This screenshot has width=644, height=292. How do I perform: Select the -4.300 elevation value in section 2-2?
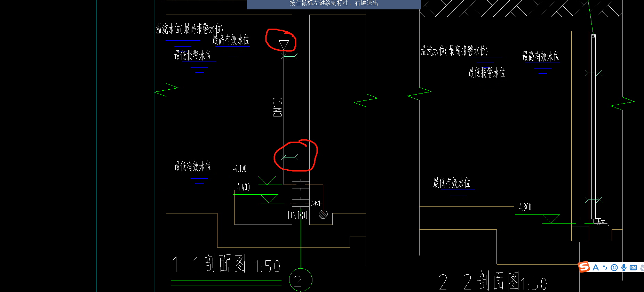click(524, 207)
